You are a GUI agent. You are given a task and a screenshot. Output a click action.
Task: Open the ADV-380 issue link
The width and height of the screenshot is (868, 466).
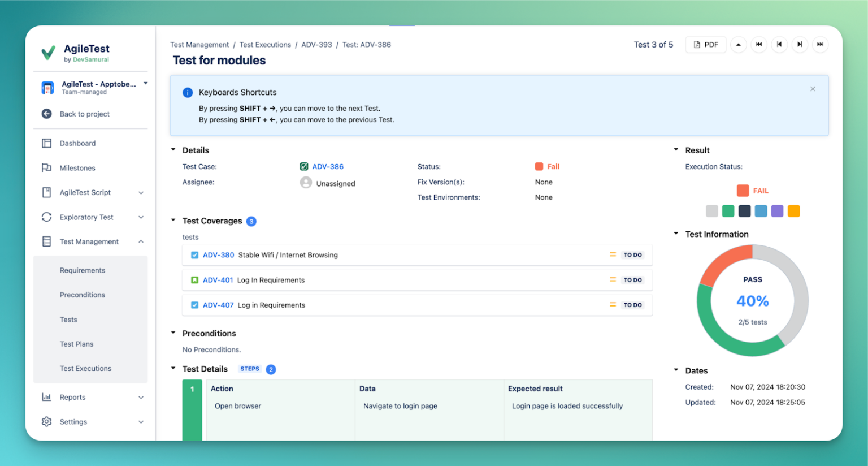218,255
